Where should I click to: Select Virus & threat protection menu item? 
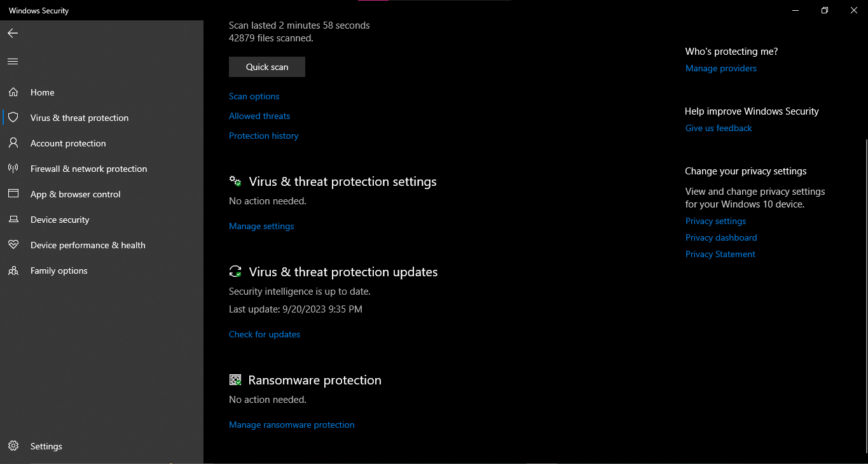(79, 118)
